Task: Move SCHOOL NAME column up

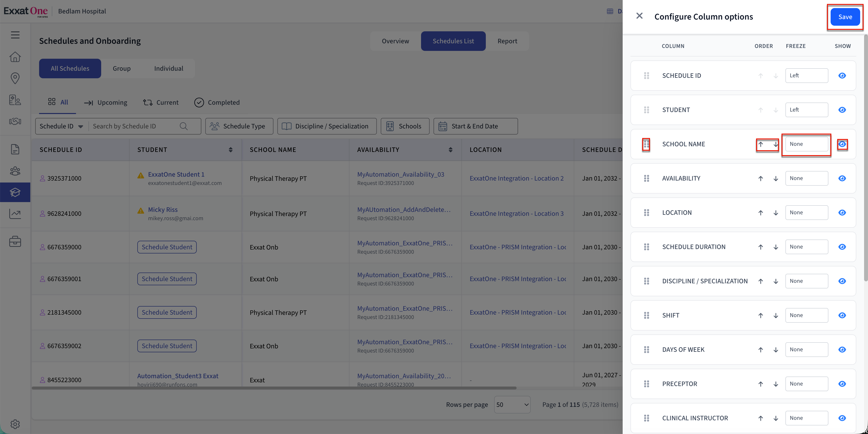Action: [x=760, y=144]
